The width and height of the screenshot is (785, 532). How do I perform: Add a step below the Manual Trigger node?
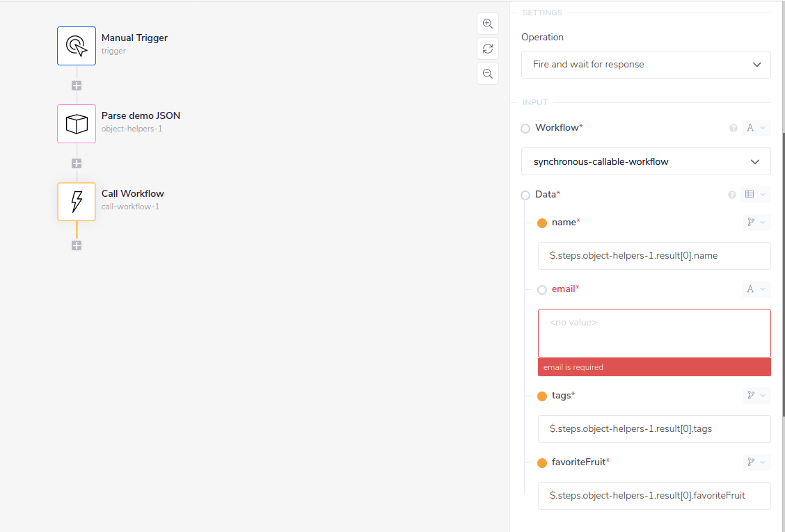pyautogui.click(x=77, y=85)
